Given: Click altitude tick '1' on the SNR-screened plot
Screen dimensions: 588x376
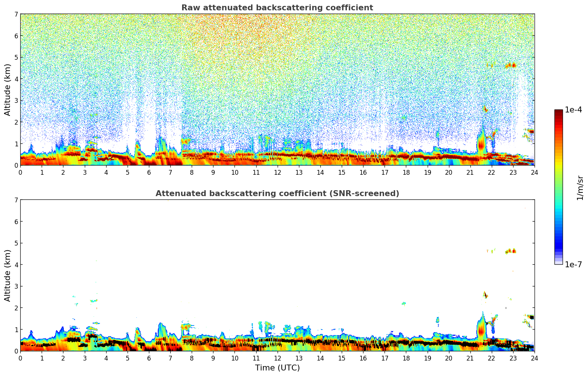Looking at the screenshot, I should coord(16,330).
